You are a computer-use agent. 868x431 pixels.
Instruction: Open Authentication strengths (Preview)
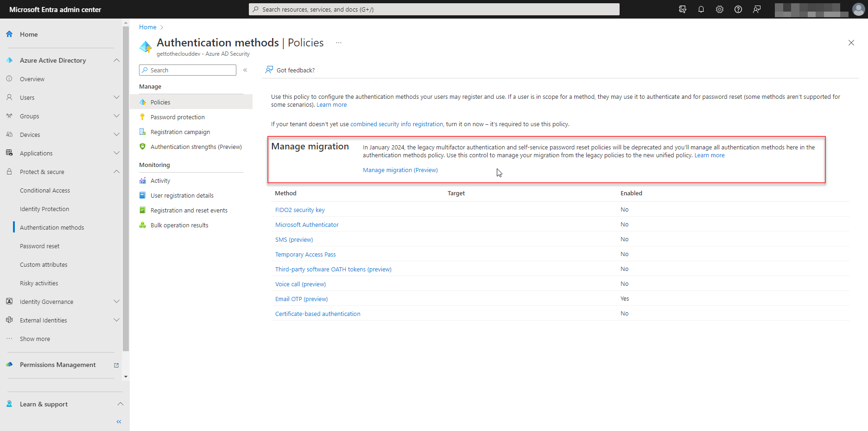click(196, 147)
